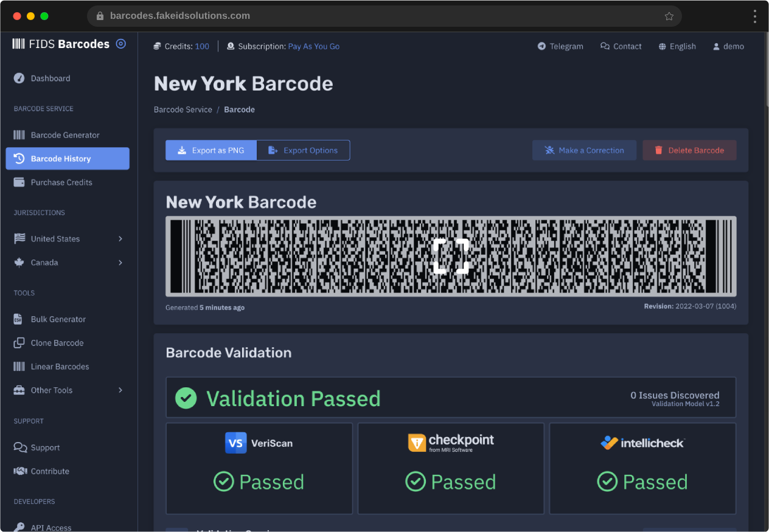The image size is (769, 532).
Task: Click the browser address bar URL
Action: click(180, 16)
